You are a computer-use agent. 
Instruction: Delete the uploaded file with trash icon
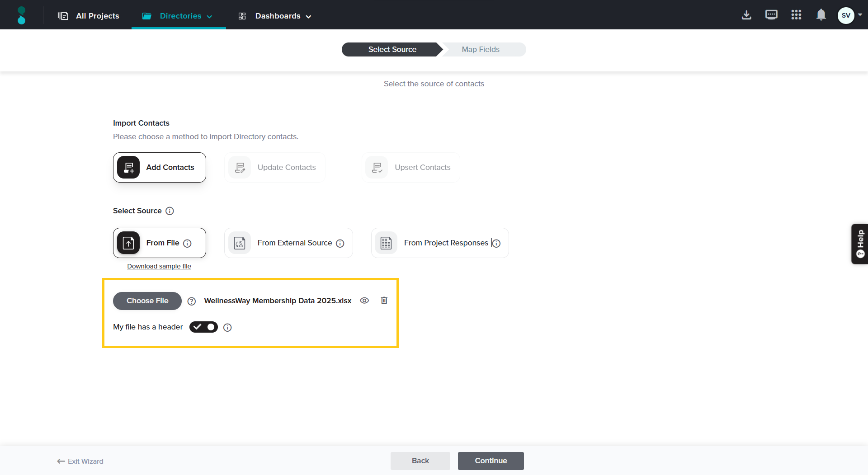coord(384,301)
